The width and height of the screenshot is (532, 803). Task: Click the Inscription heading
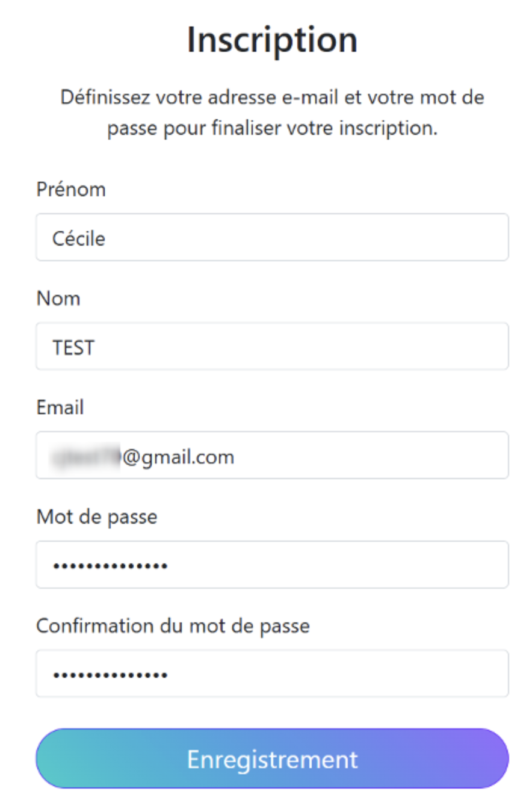click(x=272, y=40)
